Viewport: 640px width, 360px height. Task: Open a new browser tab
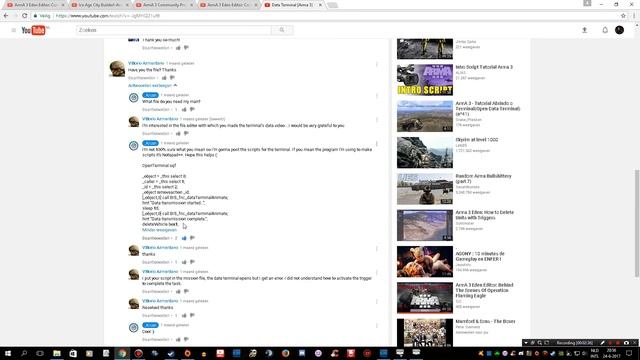click(x=333, y=5)
